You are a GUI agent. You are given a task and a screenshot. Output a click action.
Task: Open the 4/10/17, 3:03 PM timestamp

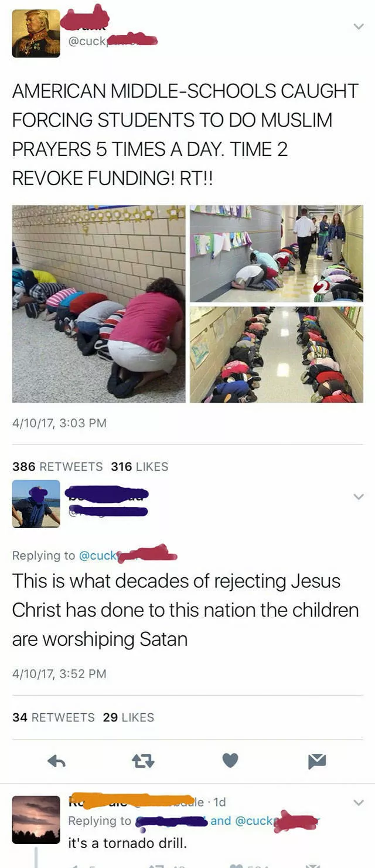pos(59,423)
